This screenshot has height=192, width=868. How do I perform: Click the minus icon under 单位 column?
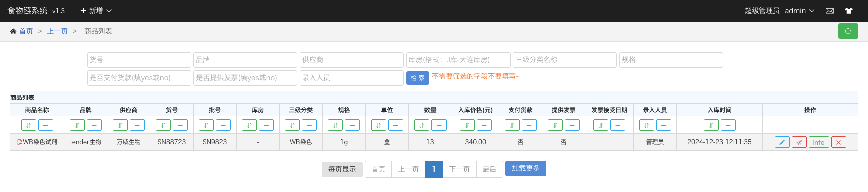(395, 125)
